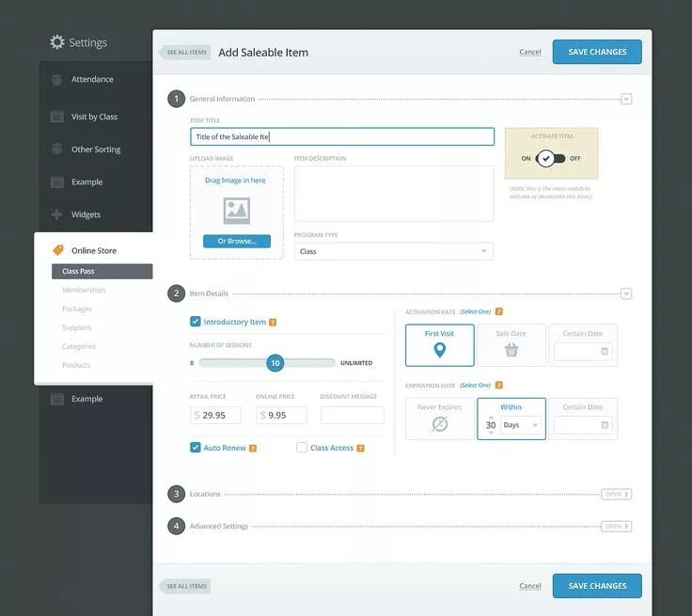This screenshot has width=692, height=616.
Task: Decrease the Within days stepper value
Action: [x=491, y=433]
